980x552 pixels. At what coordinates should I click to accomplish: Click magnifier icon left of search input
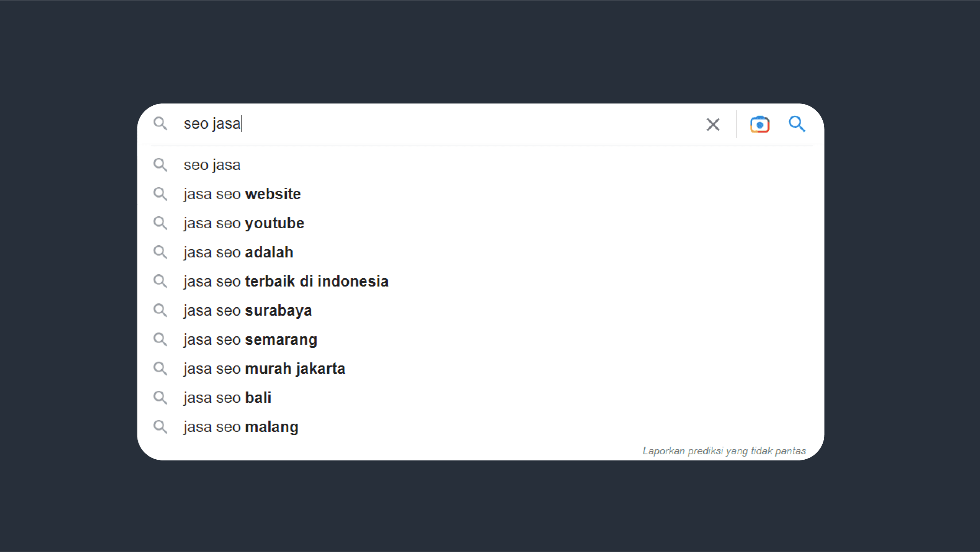pyautogui.click(x=160, y=124)
